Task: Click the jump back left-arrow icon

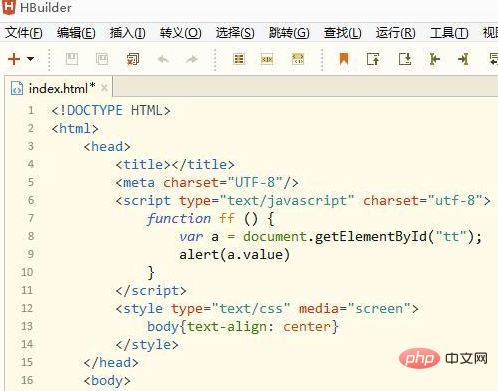Action: click(x=434, y=59)
